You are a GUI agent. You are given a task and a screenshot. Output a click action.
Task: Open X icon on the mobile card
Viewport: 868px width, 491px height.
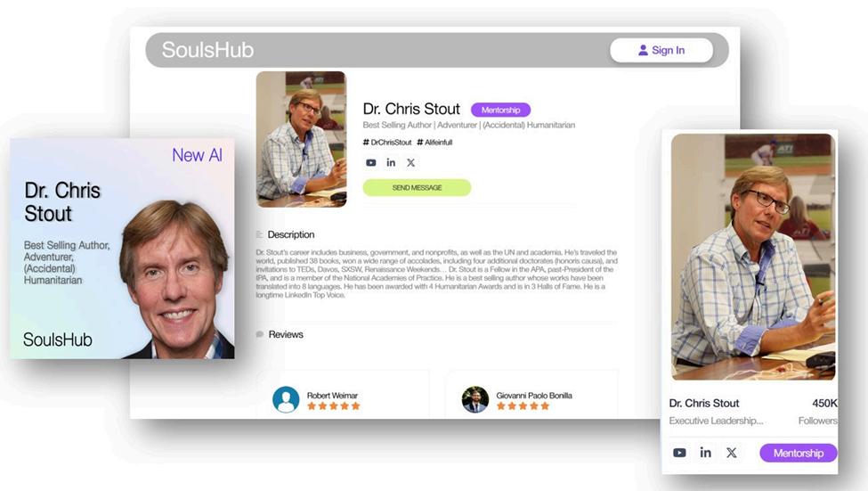point(731,453)
